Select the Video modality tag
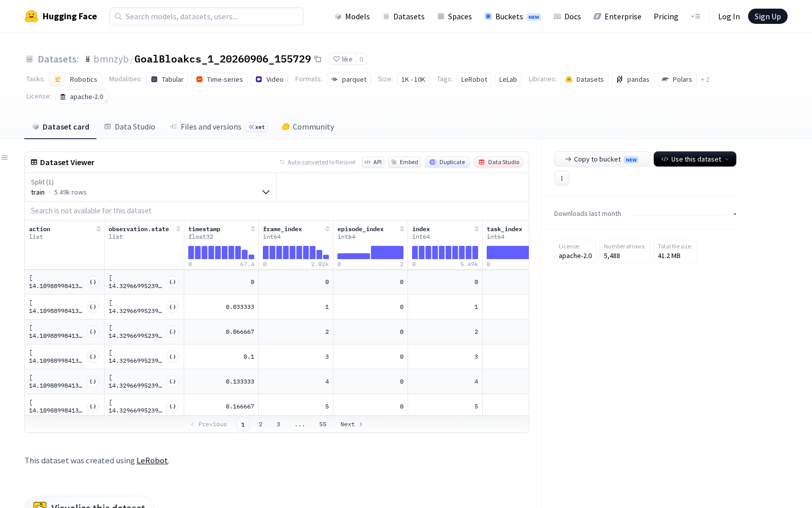Viewport: 812px width, 508px height. 269,79
